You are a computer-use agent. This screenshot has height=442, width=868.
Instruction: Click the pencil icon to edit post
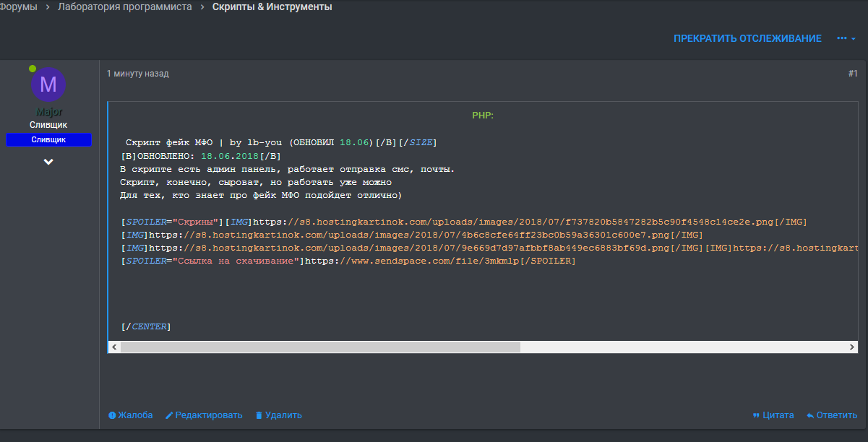170,415
